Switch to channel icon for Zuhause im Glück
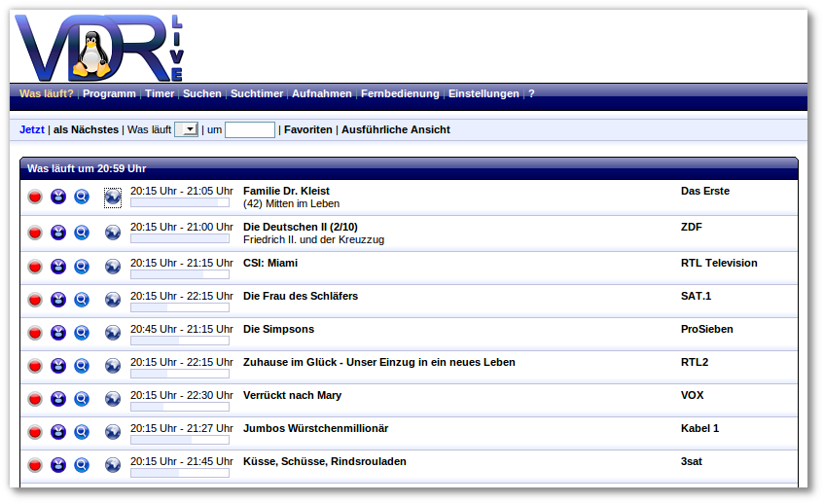Screen dimensions: 824x504 click(x=58, y=366)
